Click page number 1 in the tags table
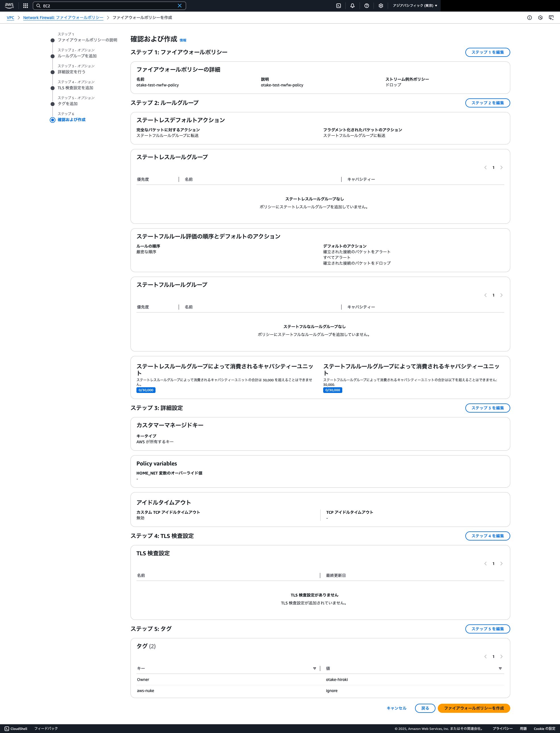Image resolution: width=560 pixels, height=733 pixels. (x=493, y=657)
